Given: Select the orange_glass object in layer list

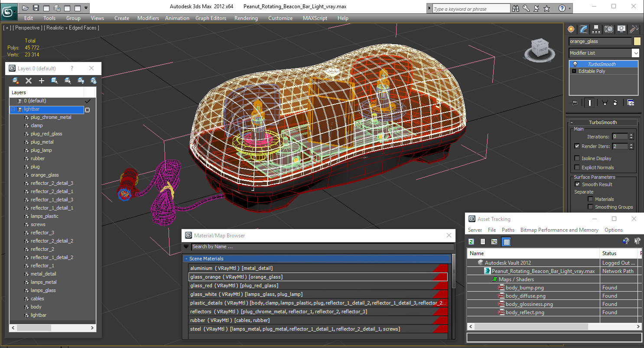Looking at the screenshot, I should (x=45, y=175).
